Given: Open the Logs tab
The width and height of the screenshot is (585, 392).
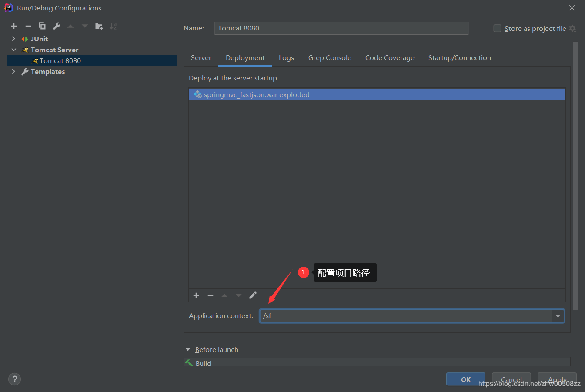Looking at the screenshot, I should (x=286, y=58).
